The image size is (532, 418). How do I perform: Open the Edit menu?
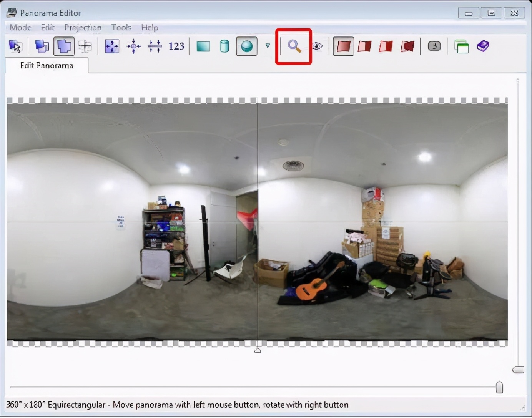(x=48, y=28)
